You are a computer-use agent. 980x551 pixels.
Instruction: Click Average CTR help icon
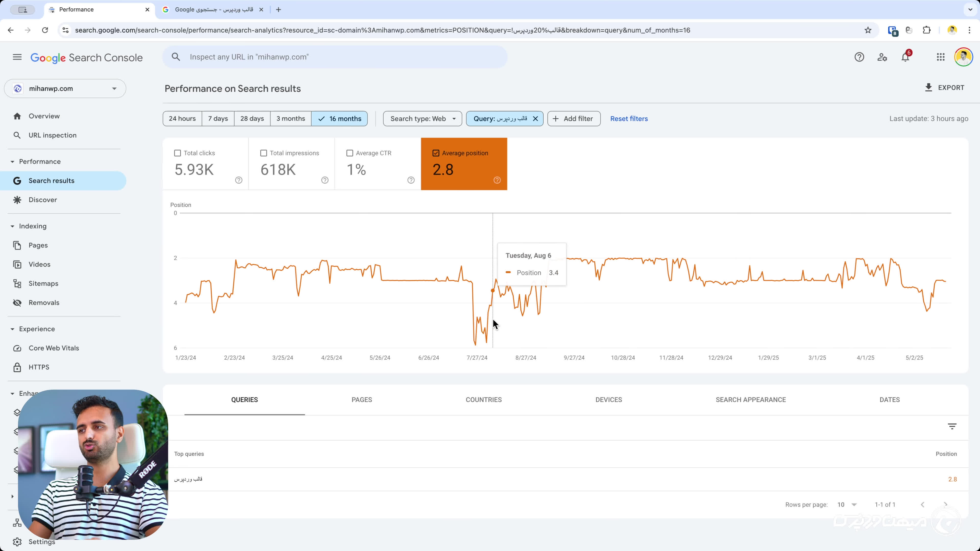click(411, 180)
